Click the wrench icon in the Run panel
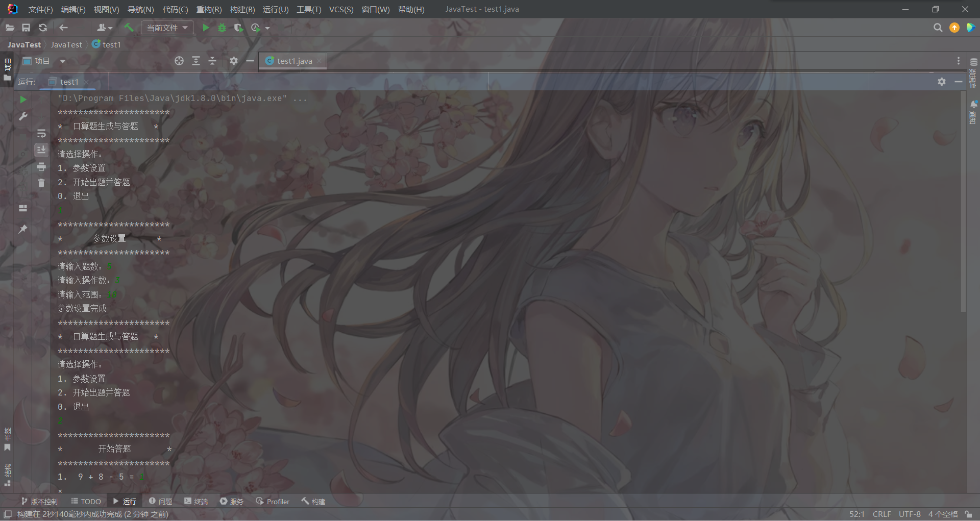The image size is (980, 521). (x=23, y=116)
